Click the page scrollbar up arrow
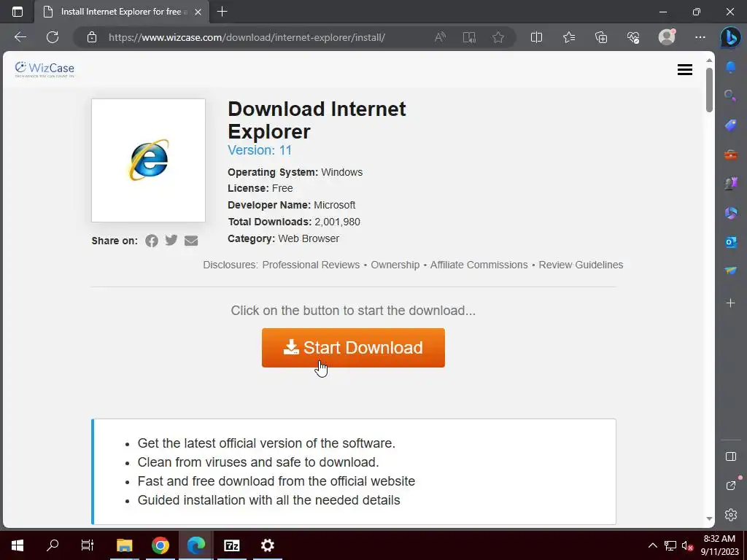Viewport: 747px width, 560px height. coord(709,60)
